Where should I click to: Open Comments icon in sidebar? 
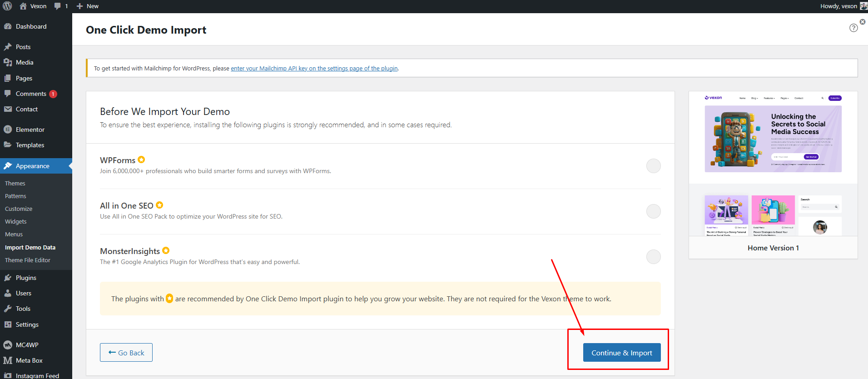click(8, 94)
